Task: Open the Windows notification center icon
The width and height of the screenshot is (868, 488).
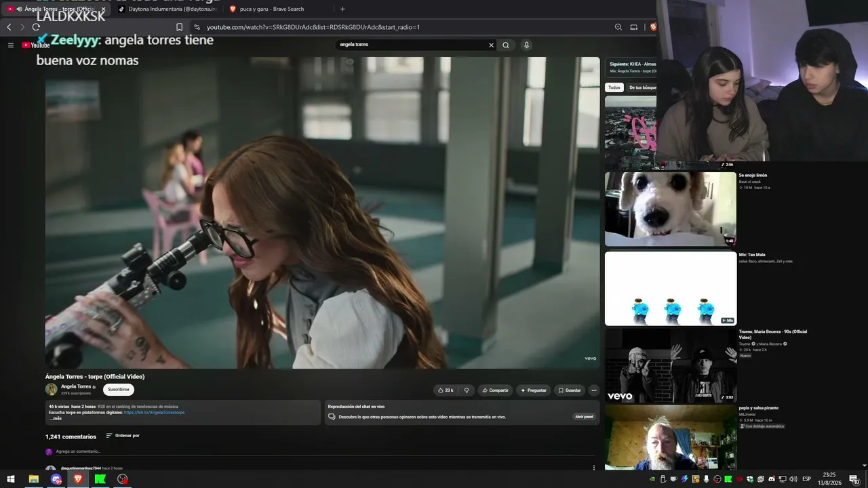Action: pyautogui.click(x=854, y=479)
